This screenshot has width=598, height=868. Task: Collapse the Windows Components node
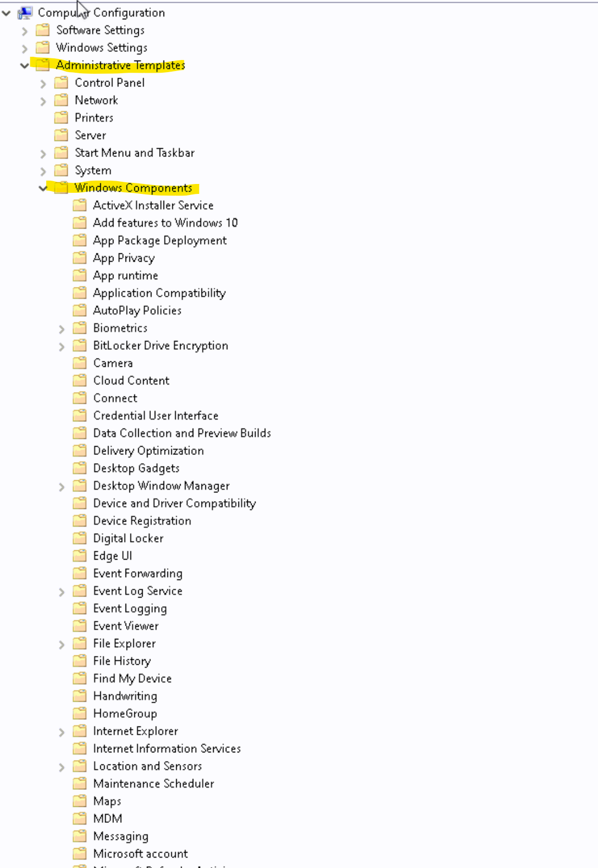click(x=43, y=188)
